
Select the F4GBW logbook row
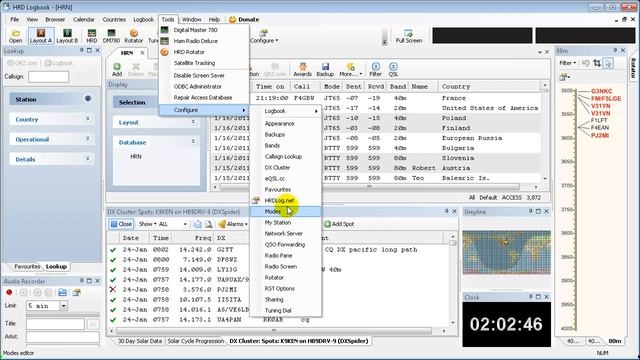pos(376,98)
